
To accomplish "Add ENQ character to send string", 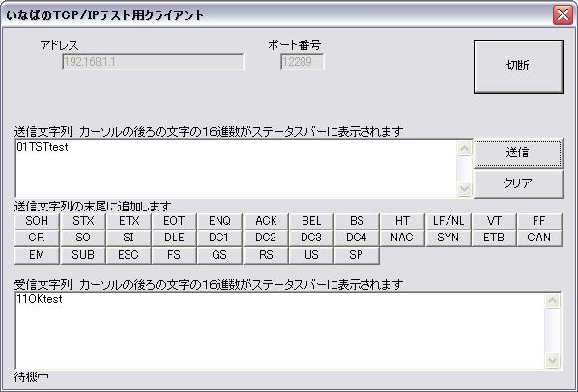I will pos(219,221).
